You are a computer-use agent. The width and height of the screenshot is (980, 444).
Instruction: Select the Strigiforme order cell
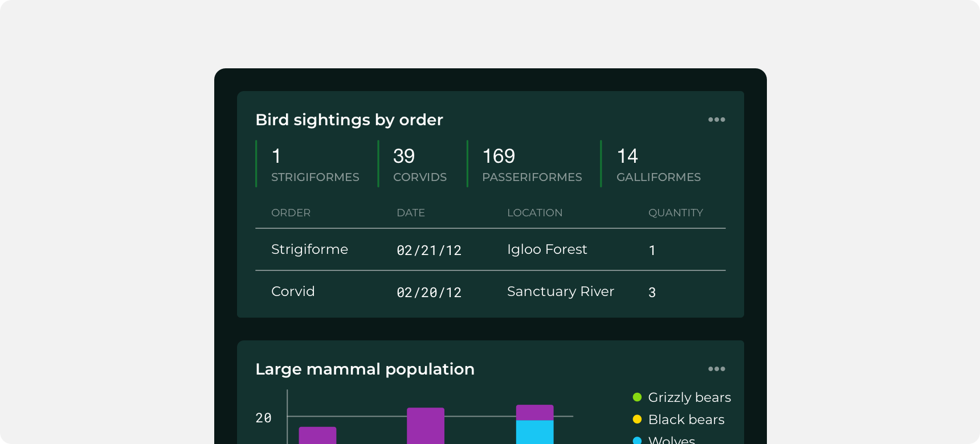click(x=309, y=249)
